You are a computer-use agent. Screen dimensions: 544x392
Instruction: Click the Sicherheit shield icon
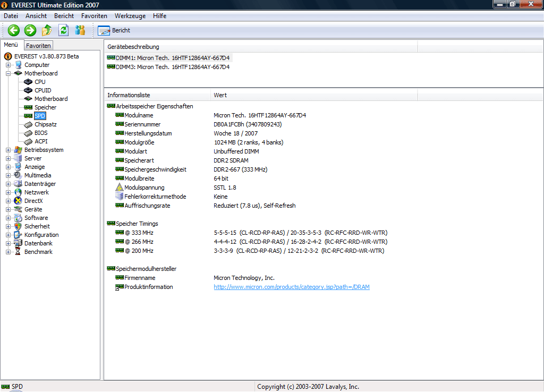18,226
